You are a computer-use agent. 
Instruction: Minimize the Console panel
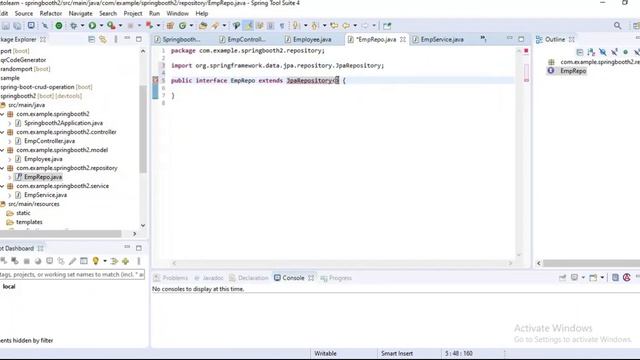(x=638, y=277)
